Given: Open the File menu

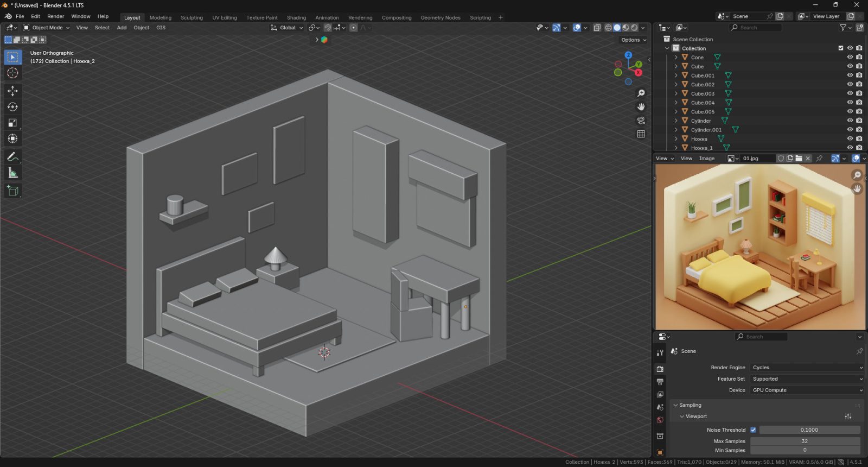Looking at the screenshot, I should 20,16.
